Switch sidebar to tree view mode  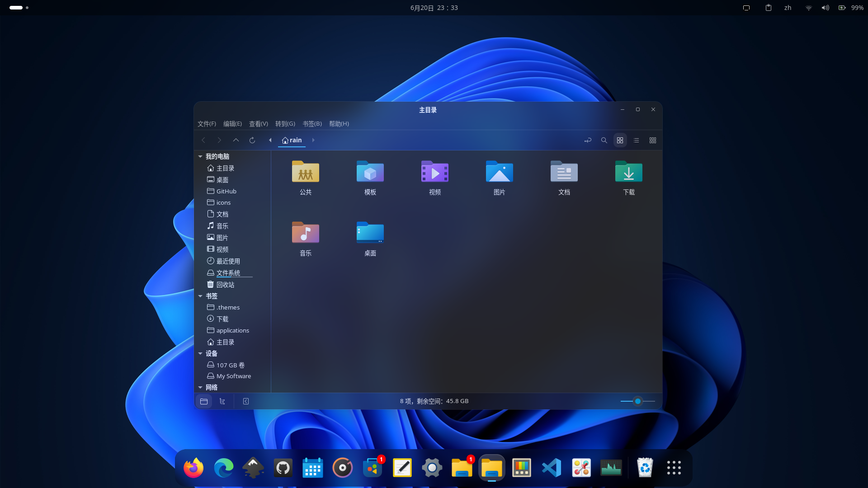point(222,401)
